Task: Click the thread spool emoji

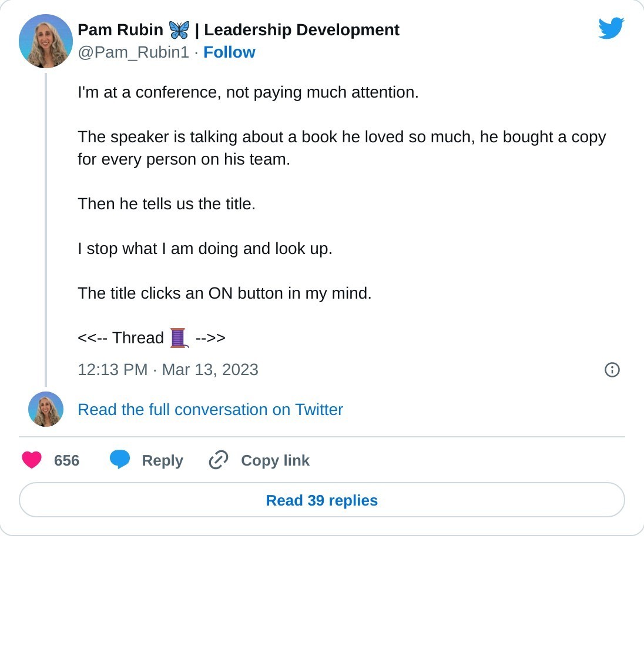Action: (x=178, y=338)
